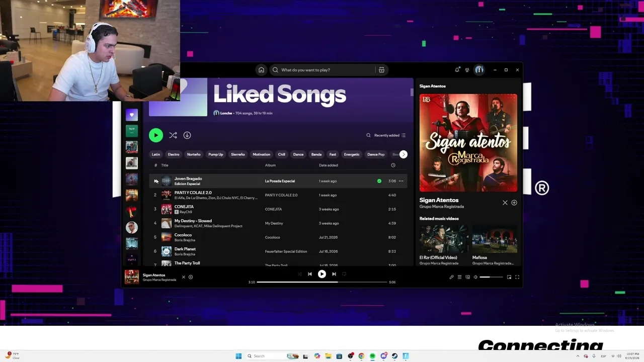This screenshot has width=644, height=362.
Task: Close the Now Playing side panel item
Action: point(505,203)
